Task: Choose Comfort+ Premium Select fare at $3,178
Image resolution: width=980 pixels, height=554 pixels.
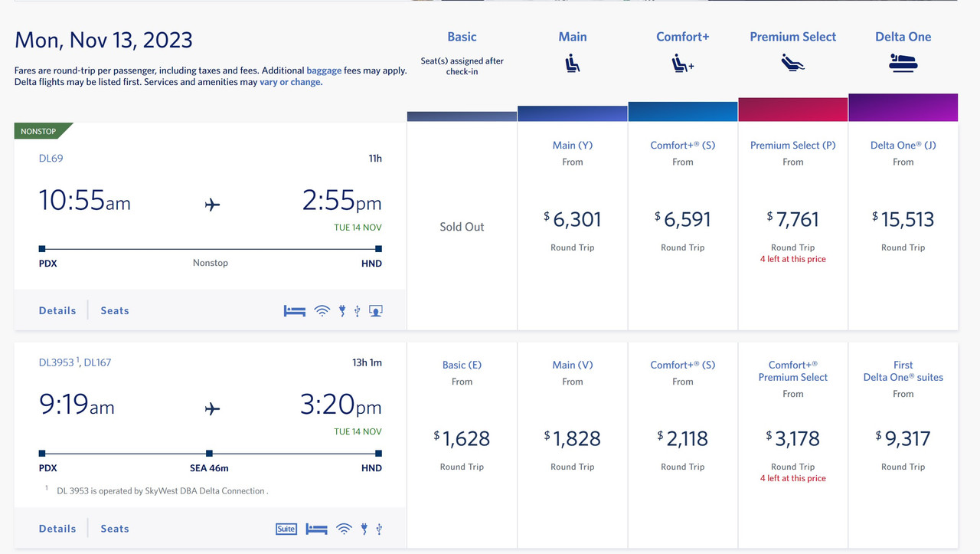Action: 792,445
